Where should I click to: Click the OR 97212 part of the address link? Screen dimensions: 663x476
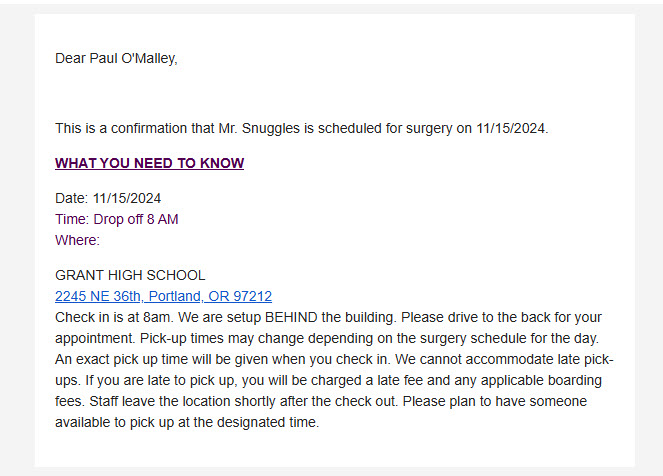[x=240, y=296]
